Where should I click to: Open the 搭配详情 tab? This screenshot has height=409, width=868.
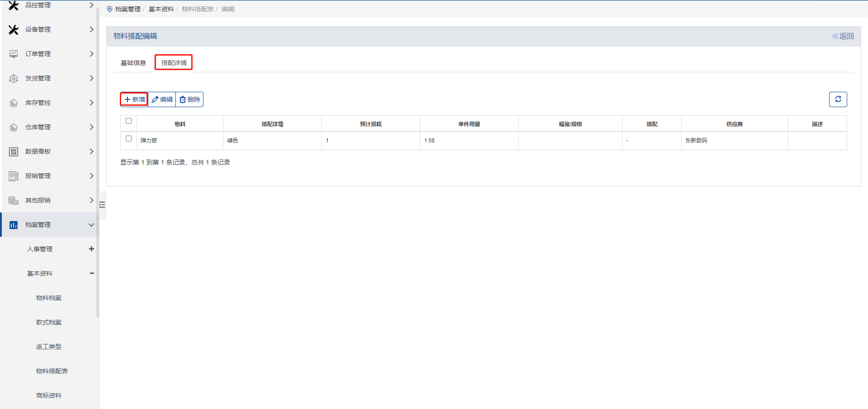coord(174,63)
